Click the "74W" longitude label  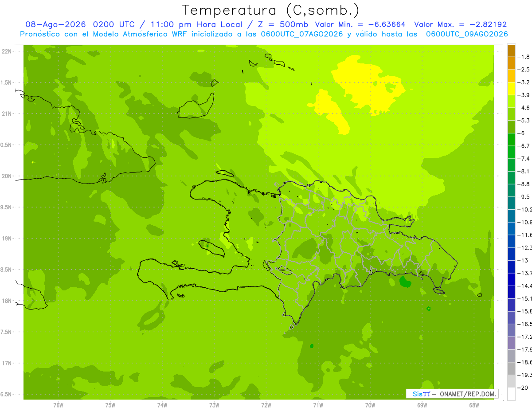pyautogui.click(x=162, y=405)
